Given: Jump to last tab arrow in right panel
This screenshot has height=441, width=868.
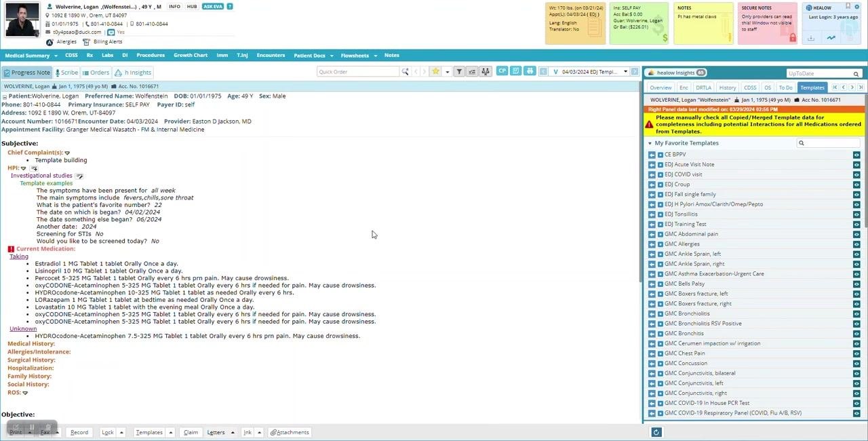Looking at the screenshot, I should coord(861,88).
